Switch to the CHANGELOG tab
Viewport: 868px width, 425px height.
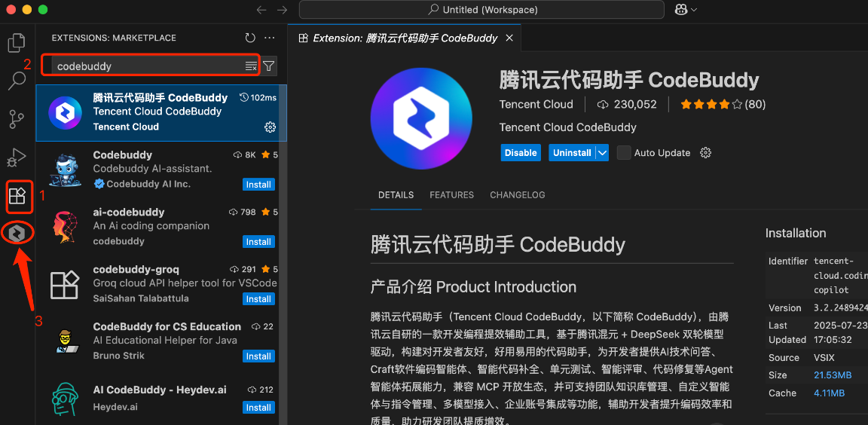518,194
